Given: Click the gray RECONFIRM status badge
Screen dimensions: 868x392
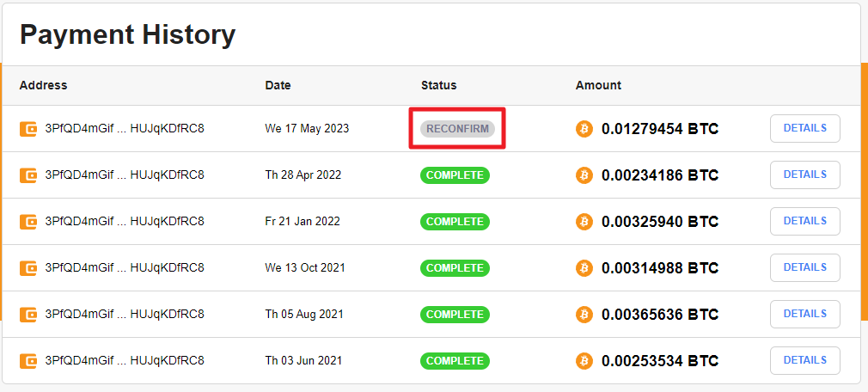Looking at the screenshot, I should point(457,129).
